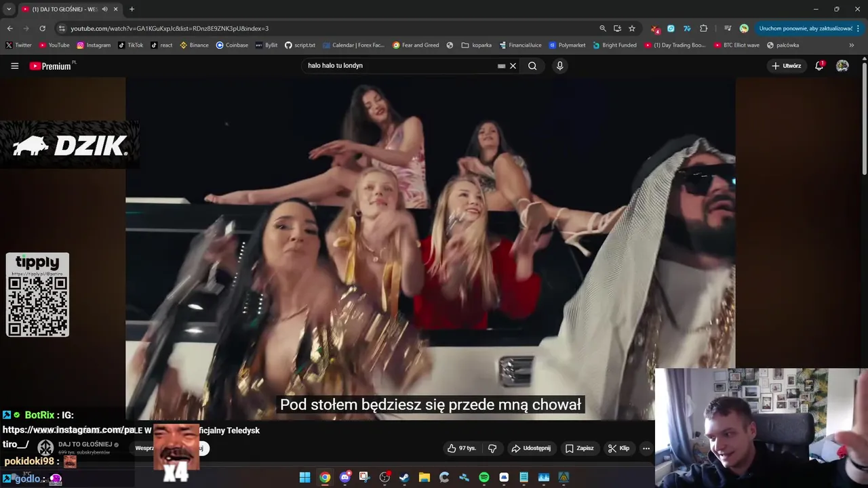Open YouTube guide hamburger menu
Viewport: 868px width, 488px height.
(x=14, y=66)
